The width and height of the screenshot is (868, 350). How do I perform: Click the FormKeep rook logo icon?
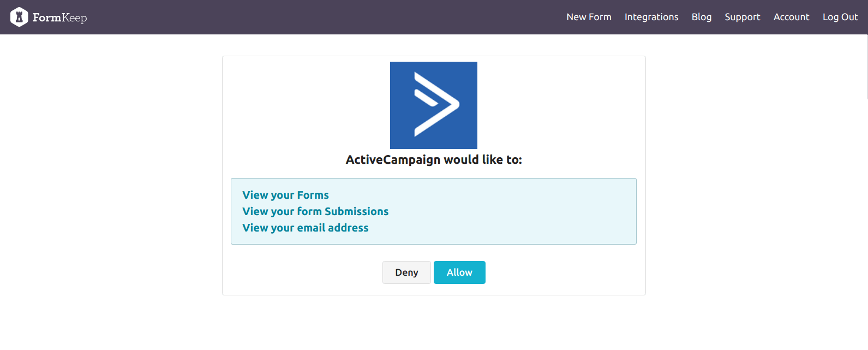(x=19, y=17)
